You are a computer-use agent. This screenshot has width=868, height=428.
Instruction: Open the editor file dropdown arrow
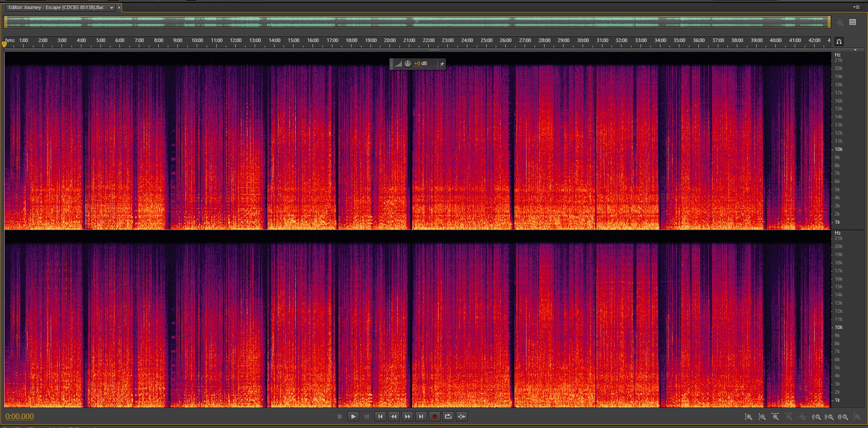tap(112, 8)
